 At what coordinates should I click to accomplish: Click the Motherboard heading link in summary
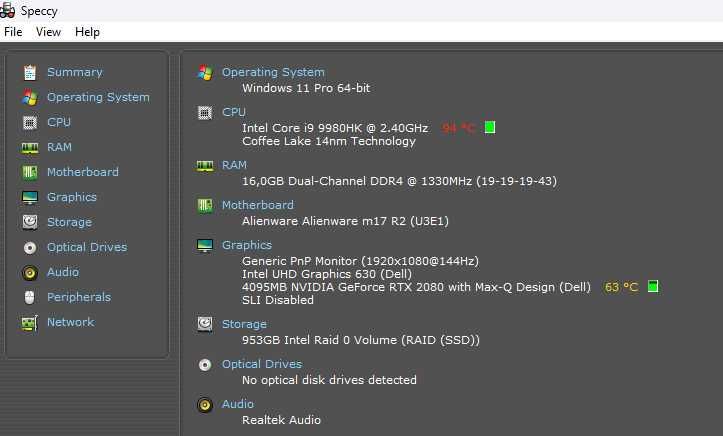[x=258, y=205]
